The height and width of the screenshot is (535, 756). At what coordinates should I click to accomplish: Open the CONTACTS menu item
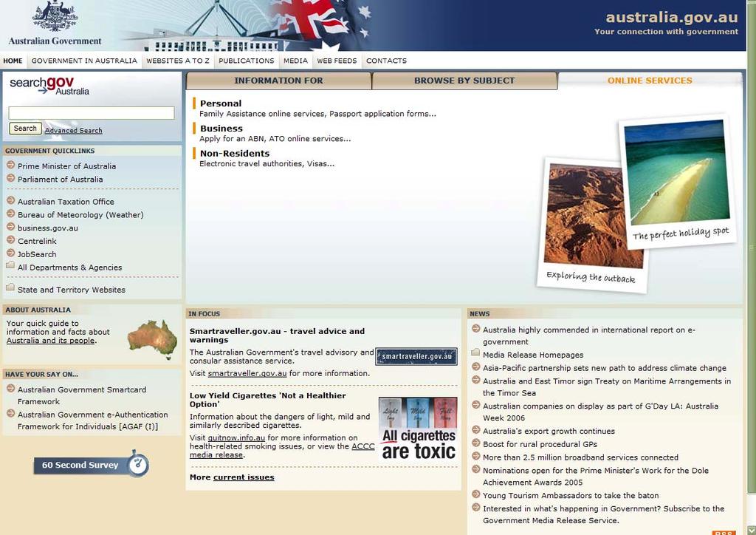pyautogui.click(x=386, y=61)
